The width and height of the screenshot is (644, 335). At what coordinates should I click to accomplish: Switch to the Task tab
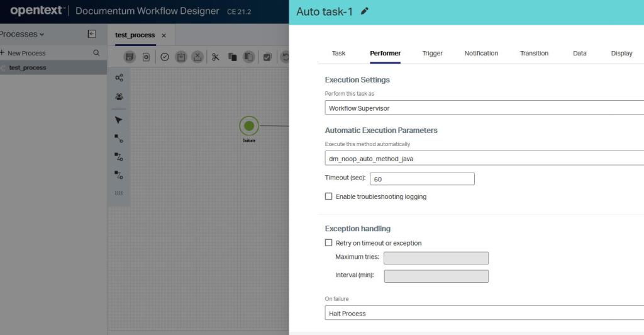point(338,53)
